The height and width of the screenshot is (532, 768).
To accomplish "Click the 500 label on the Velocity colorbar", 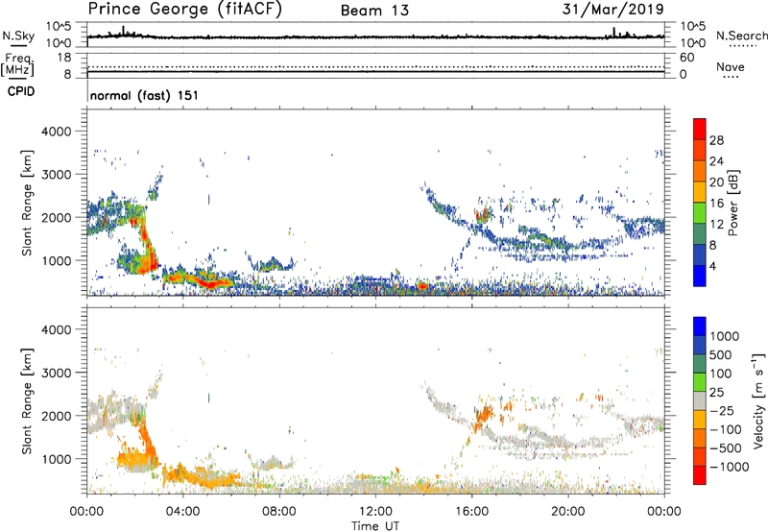I will [x=721, y=354].
